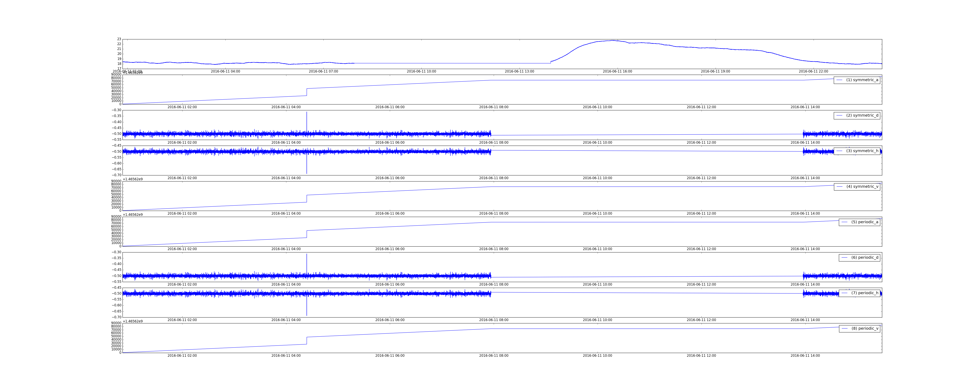The width and height of the screenshot is (980, 392).
Task: Click the (6) periodic_d legend label
Action: pyautogui.click(x=865, y=257)
